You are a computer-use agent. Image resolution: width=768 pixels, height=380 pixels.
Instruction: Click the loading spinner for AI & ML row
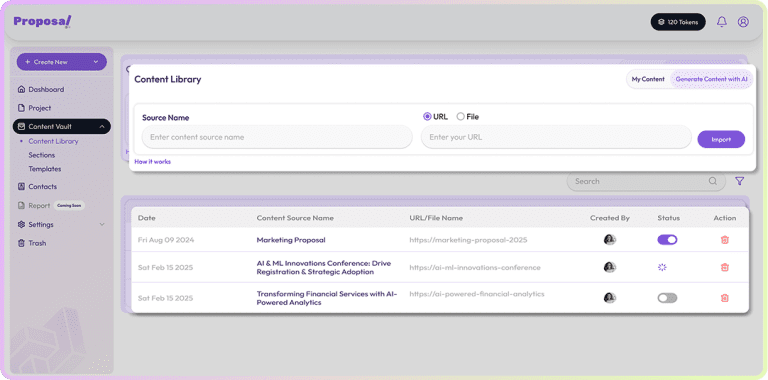662,267
